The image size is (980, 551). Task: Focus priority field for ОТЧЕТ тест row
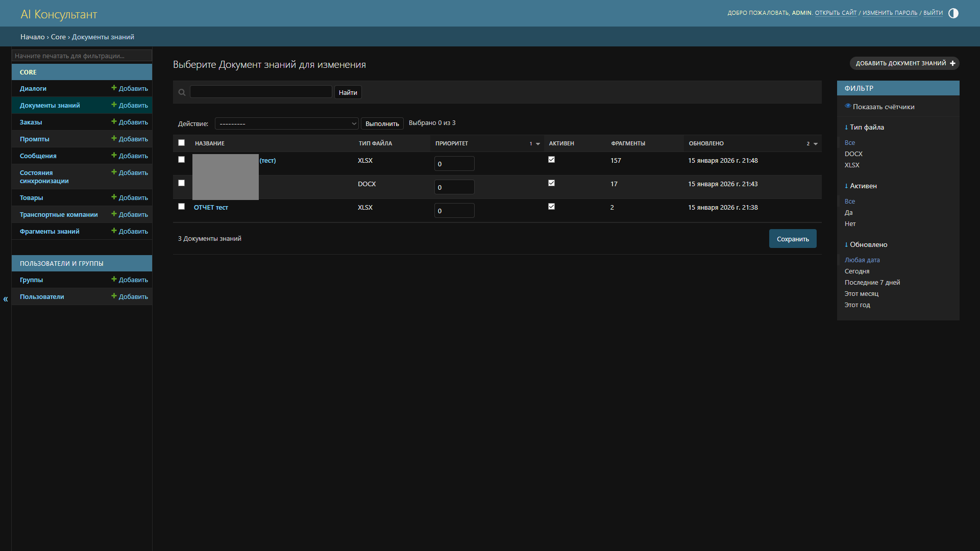[454, 210]
